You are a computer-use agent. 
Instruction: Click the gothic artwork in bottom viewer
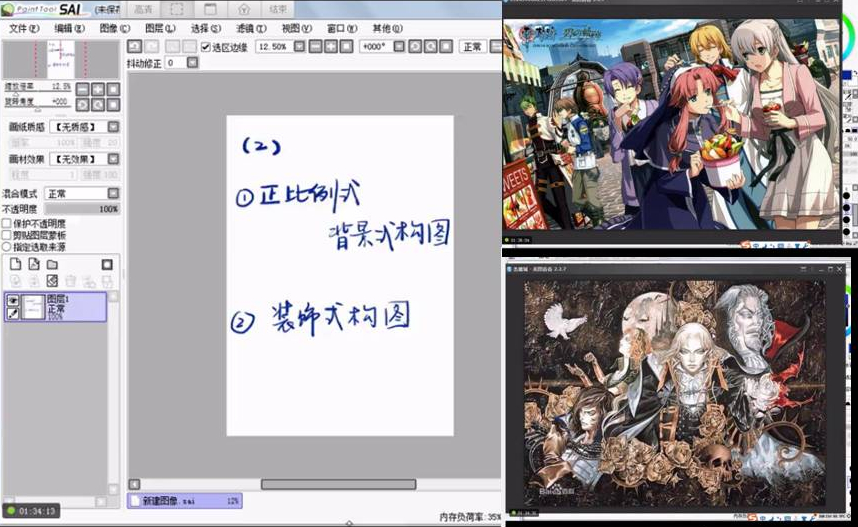[675, 393]
